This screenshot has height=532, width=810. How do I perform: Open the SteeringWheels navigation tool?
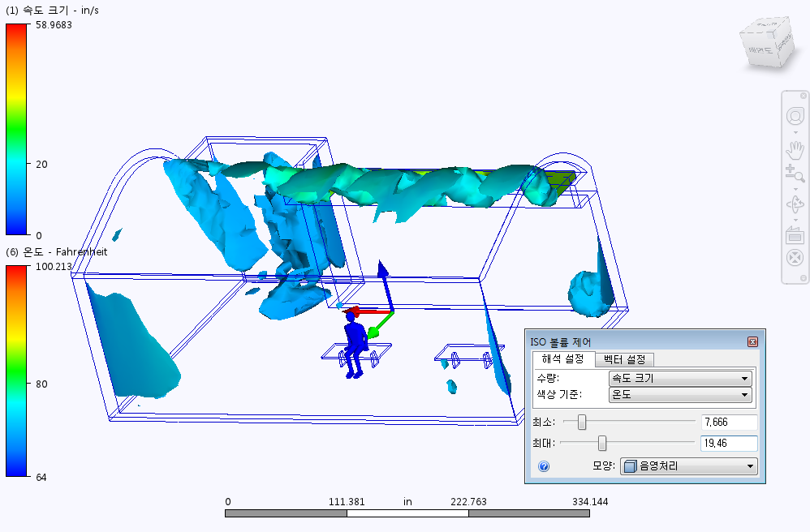[x=795, y=116]
